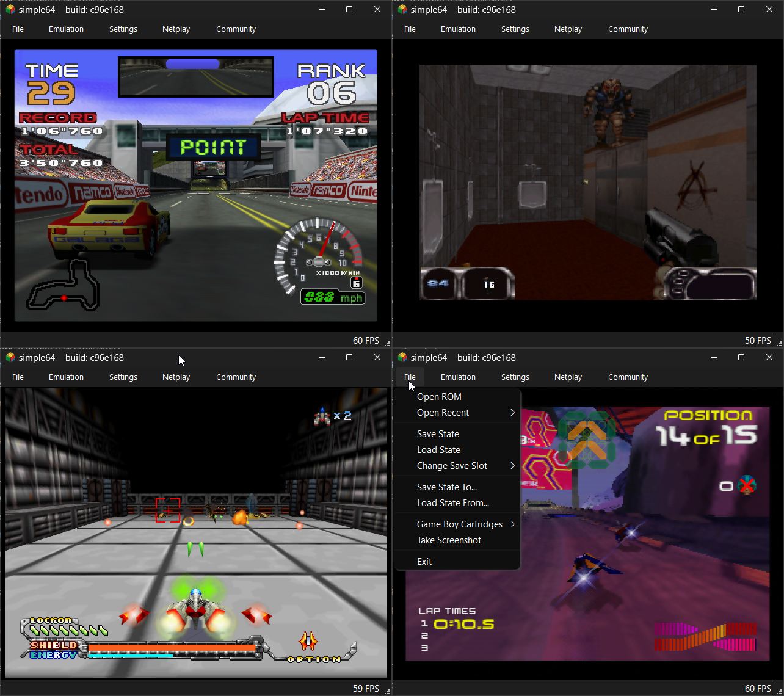Viewport: 784px width, 696px height.
Task: Expand the Change Save Slot submenu
Action: point(465,466)
